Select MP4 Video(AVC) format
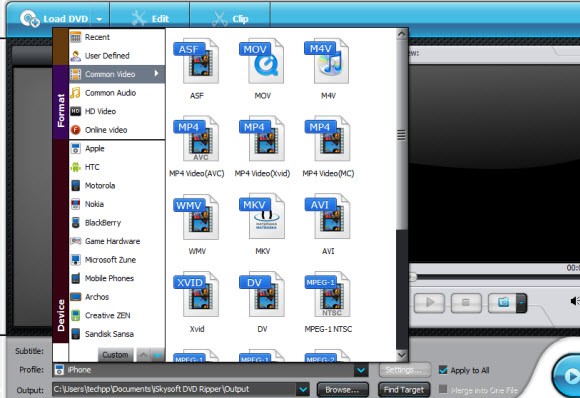 click(196, 139)
